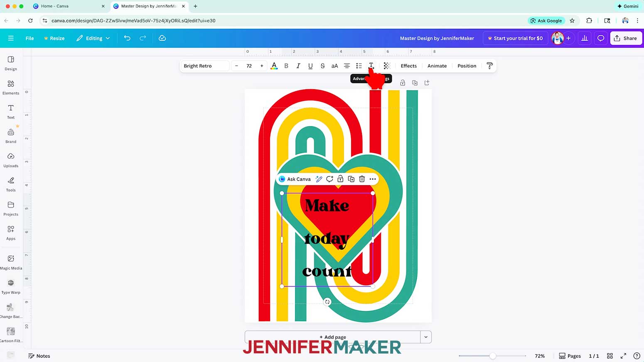Open grid view icon
The width and height of the screenshot is (644, 362).
610,356
